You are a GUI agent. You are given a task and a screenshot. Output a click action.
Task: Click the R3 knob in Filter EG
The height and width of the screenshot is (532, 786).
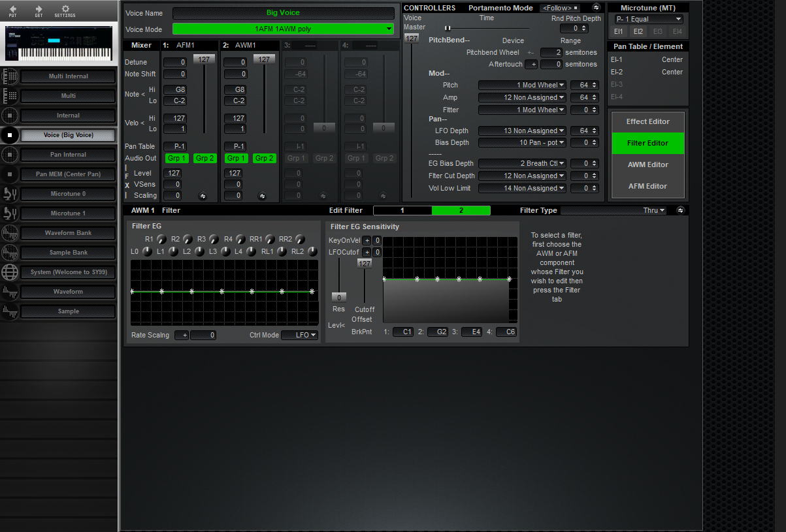coord(214,240)
